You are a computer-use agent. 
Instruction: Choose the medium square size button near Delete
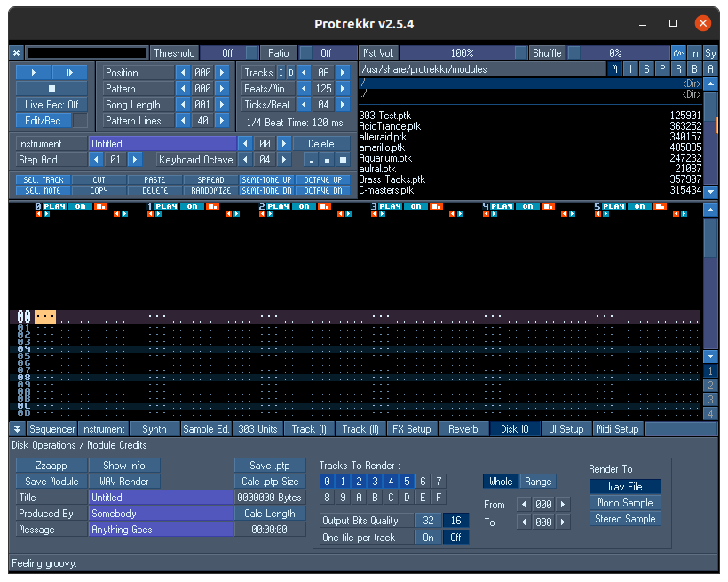coord(327,160)
